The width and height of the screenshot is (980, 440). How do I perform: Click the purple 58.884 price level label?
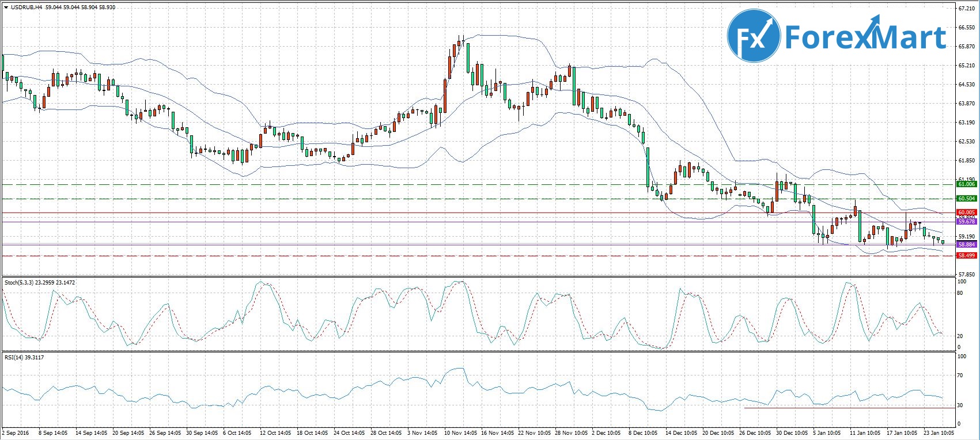[966, 244]
